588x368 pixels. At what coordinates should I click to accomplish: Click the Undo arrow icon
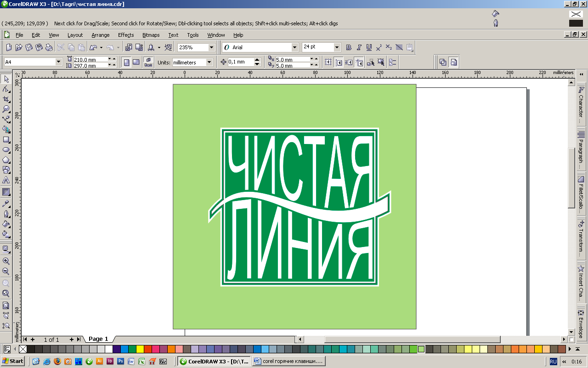click(x=93, y=47)
